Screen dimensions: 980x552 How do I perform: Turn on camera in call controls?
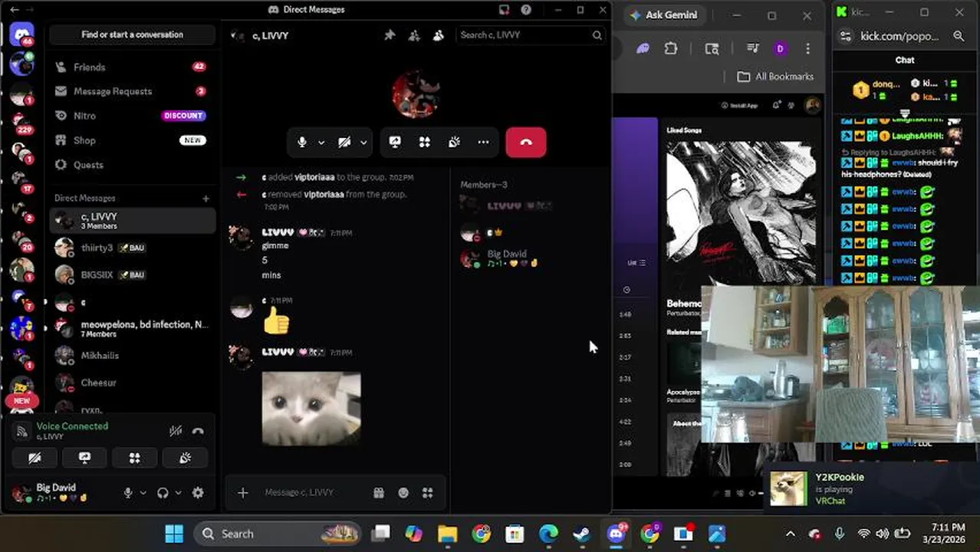(x=344, y=142)
